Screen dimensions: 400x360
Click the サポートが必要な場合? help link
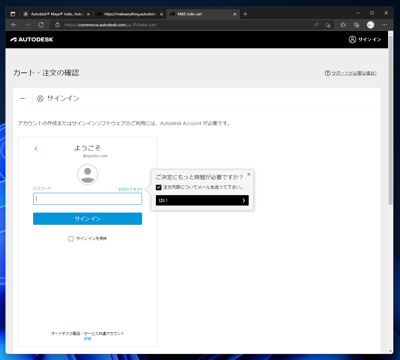click(x=354, y=73)
